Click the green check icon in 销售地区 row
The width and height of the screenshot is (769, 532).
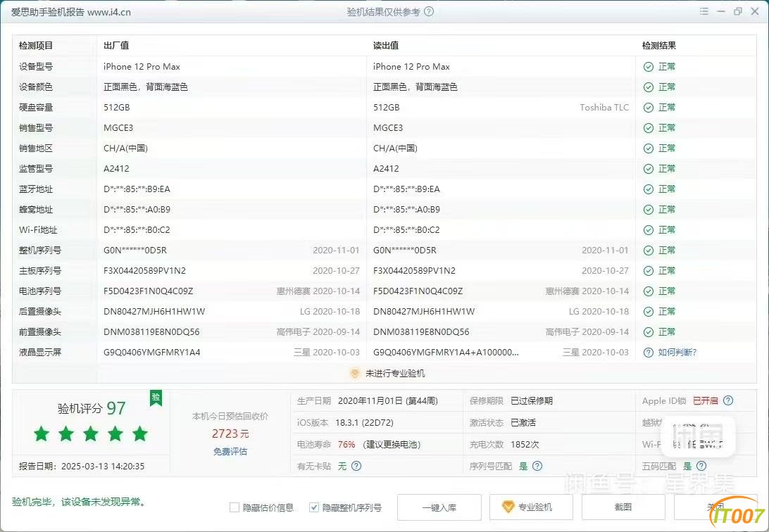tap(649, 148)
